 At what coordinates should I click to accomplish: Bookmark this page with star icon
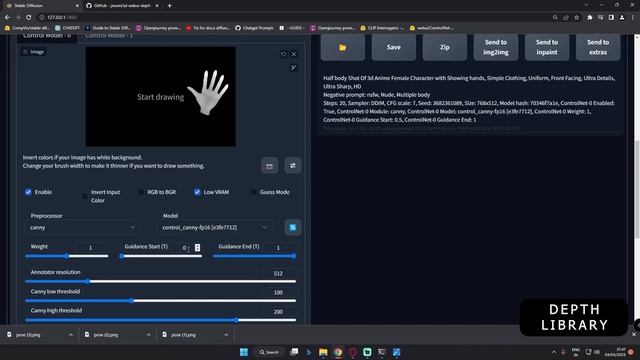577,18
